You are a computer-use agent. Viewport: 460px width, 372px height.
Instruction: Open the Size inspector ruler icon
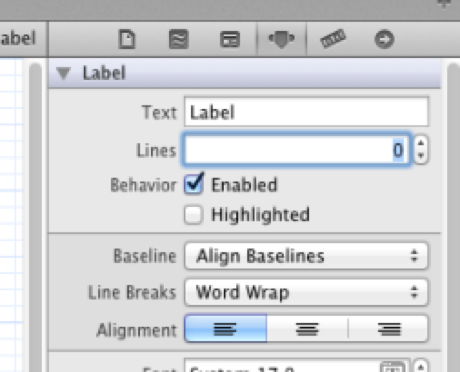click(333, 39)
